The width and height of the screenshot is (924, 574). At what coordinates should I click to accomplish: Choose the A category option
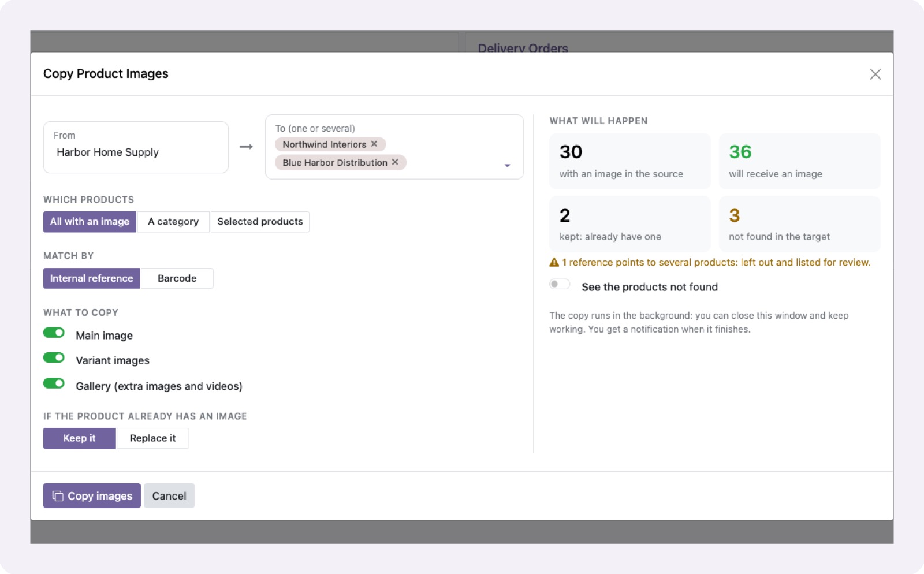(173, 222)
